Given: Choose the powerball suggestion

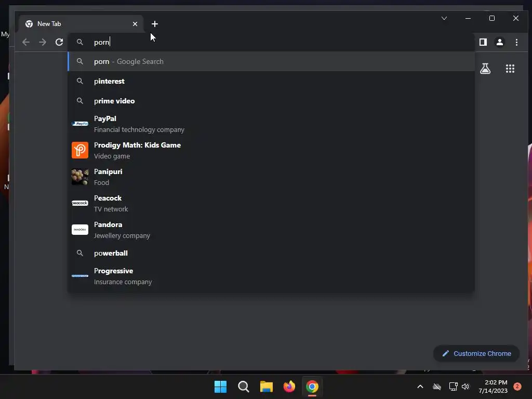Looking at the screenshot, I should click(x=271, y=253).
